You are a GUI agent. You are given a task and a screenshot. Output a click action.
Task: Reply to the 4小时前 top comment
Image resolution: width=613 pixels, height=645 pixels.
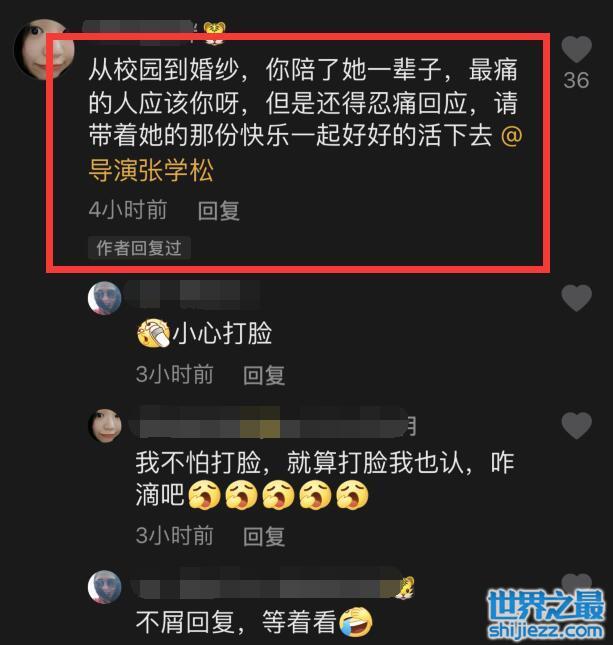pos(218,211)
